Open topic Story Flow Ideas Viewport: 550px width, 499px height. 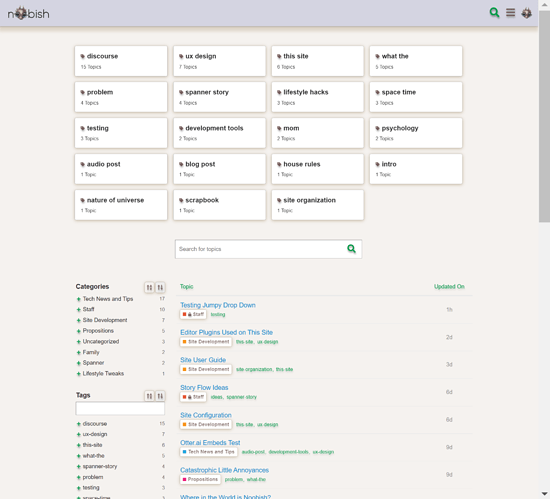(x=204, y=387)
